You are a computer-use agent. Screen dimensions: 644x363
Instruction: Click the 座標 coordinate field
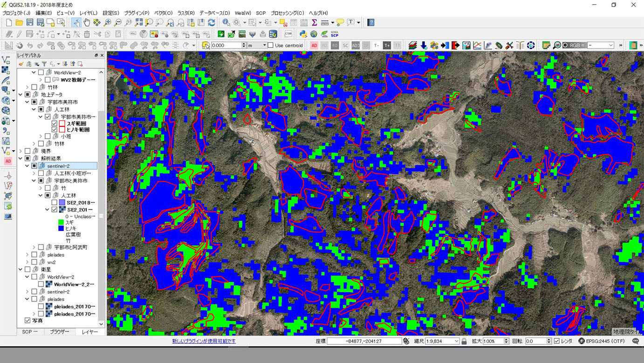364,341
